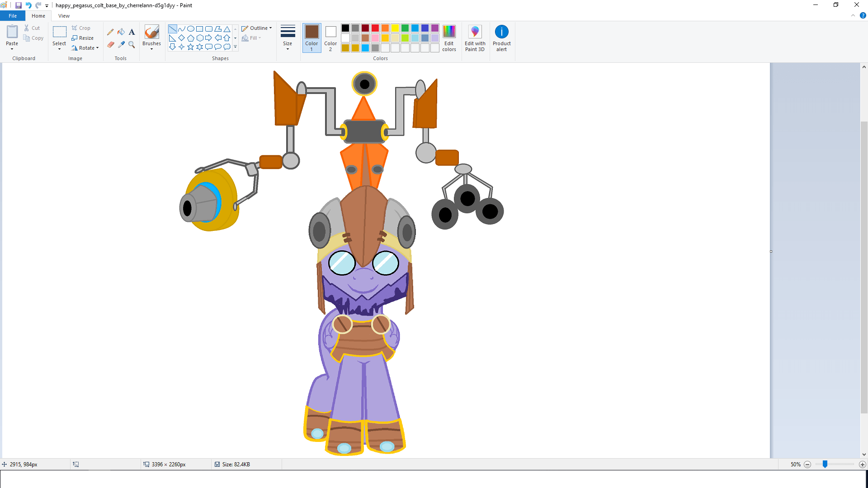Click the vertical scrollbar up arrow
The width and height of the screenshot is (868, 488).
[864, 67]
